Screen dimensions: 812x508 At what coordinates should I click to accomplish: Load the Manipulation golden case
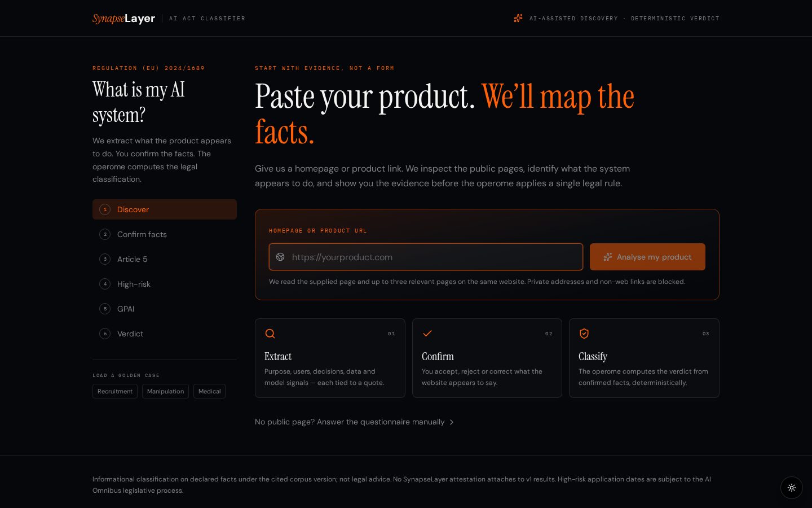(x=165, y=391)
